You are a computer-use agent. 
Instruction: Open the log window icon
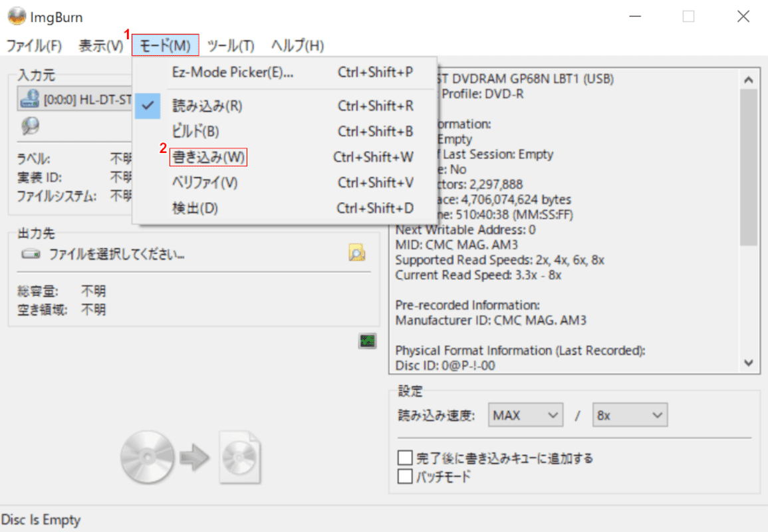coord(367,341)
